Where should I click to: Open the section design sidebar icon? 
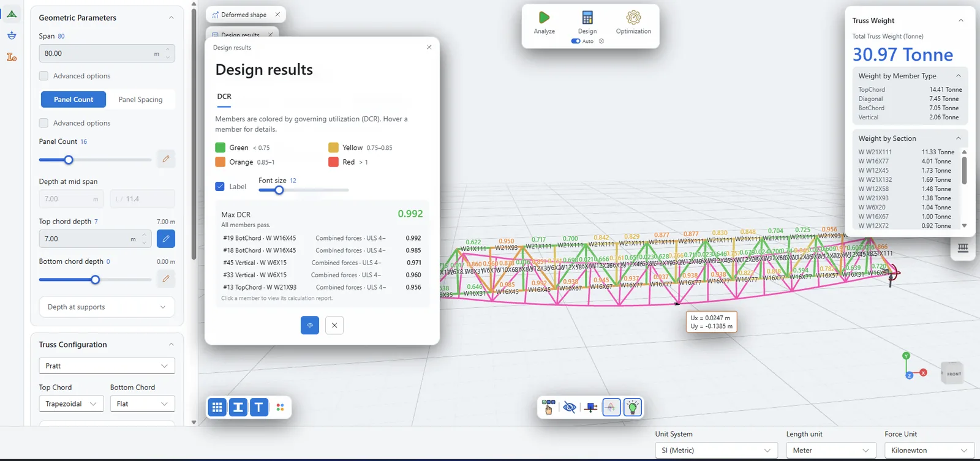click(x=12, y=57)
